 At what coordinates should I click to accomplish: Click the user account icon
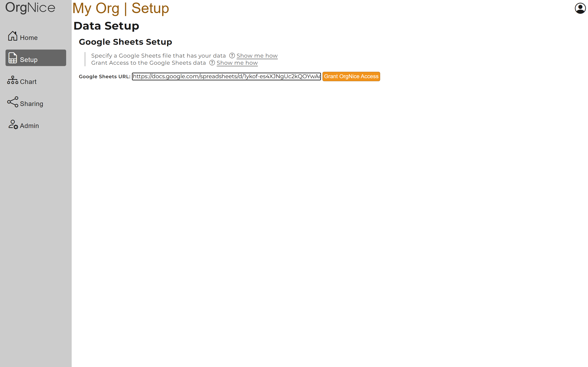(x=580, y=8)
